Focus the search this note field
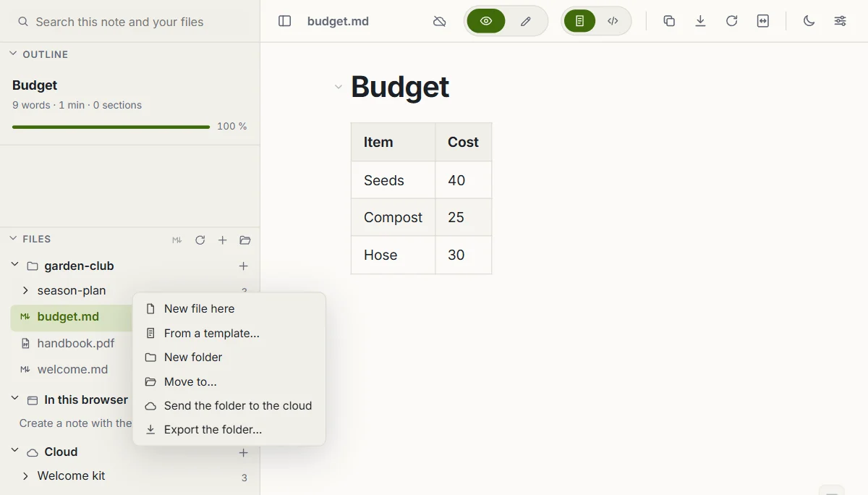The image size is (868, 495). coord(130,22)
